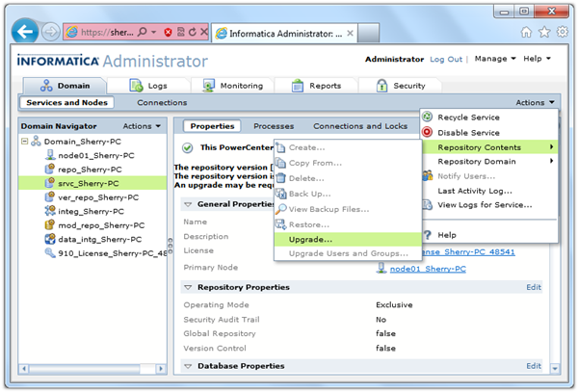The width and height of the screenshot is (578, 392).
Task: Open the node01_Sherry-PC primary node link
Action: tap(428, 269)
